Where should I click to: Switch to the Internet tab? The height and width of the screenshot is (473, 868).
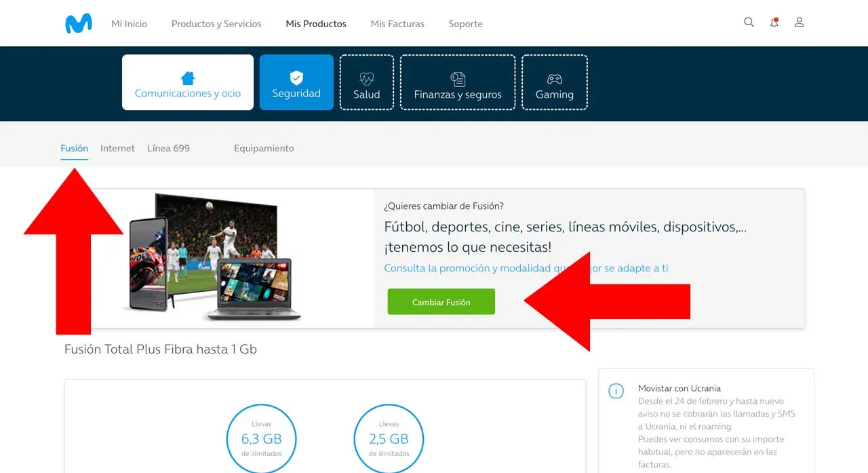click(117, 148)
